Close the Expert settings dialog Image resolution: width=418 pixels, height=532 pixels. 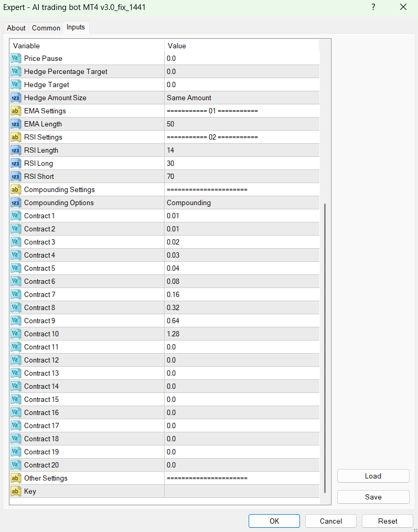[x=403, y=7]
